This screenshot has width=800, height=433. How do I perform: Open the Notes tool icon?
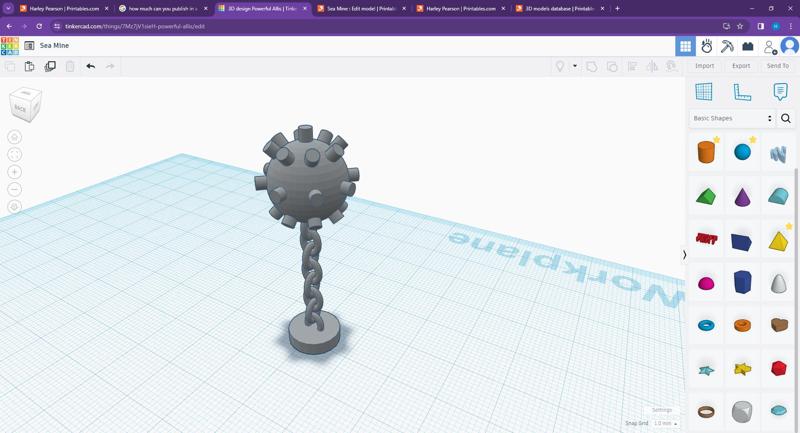pos(780,92)
